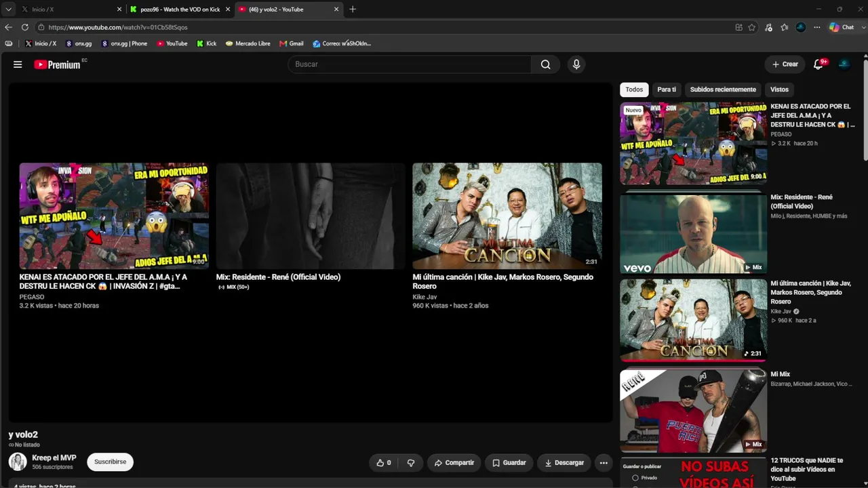Open YouTube bookmark in favorites bar
The image size is (868, 488).
tap(172, 43)
